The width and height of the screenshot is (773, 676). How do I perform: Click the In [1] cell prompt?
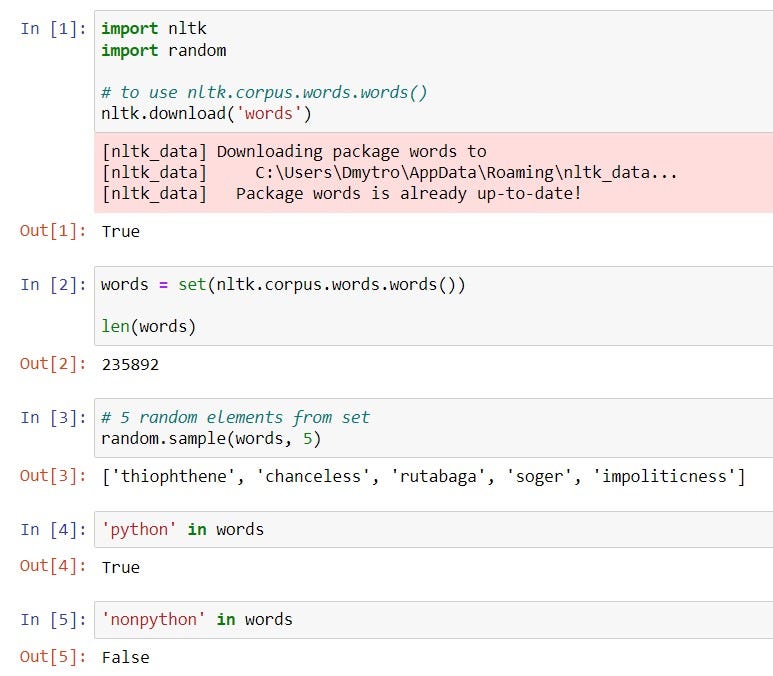coord(53,29)
